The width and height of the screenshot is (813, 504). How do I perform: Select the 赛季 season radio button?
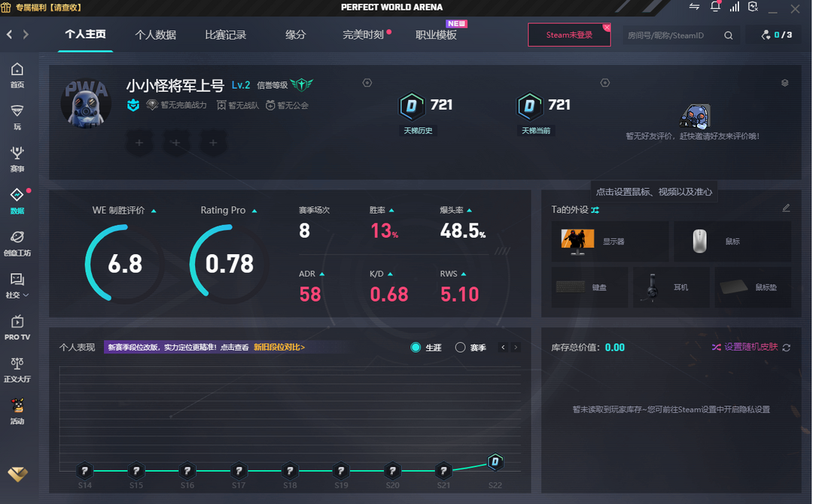point(461,348)
